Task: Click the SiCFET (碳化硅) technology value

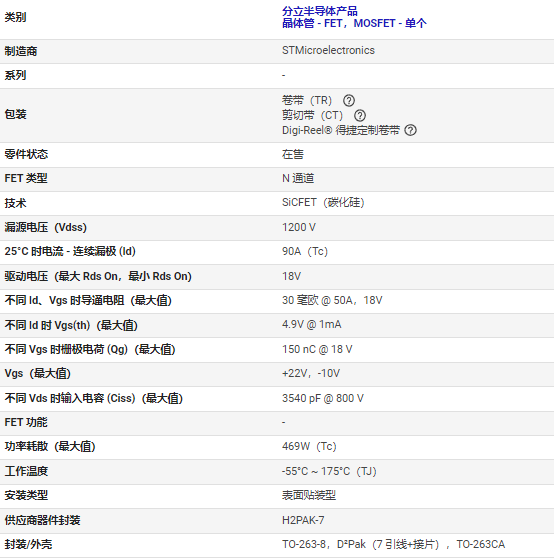Action: (323, 202)
